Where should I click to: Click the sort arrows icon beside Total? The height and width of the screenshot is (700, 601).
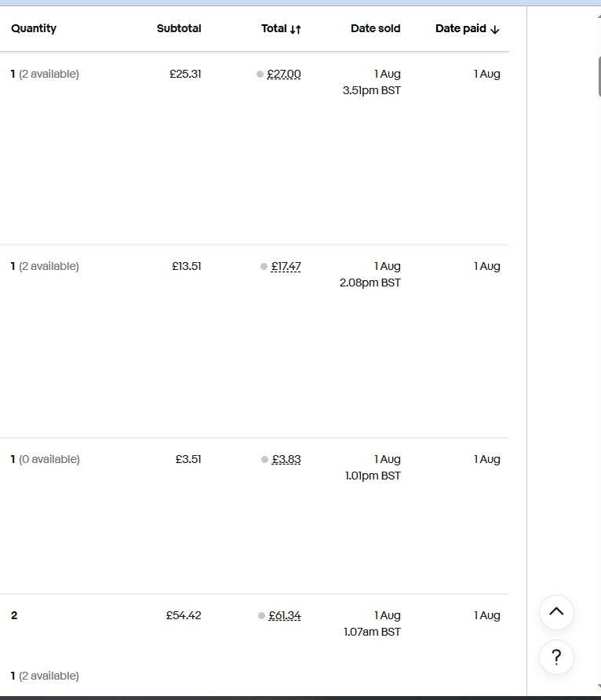coord(295,29)
